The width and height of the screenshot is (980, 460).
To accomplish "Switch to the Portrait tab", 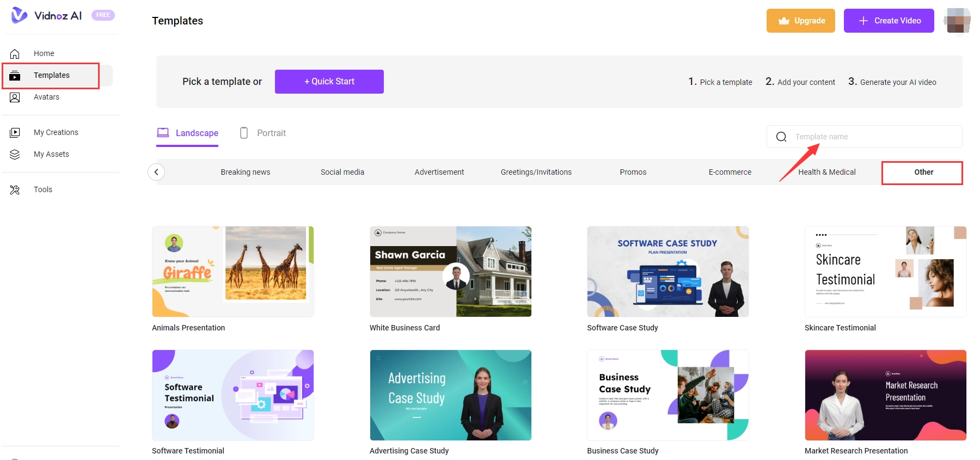I will (263, 133).
